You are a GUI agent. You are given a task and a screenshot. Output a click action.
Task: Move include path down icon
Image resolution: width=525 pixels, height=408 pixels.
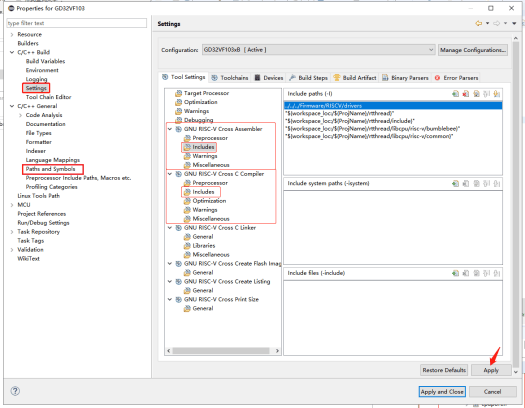[497, 94]
